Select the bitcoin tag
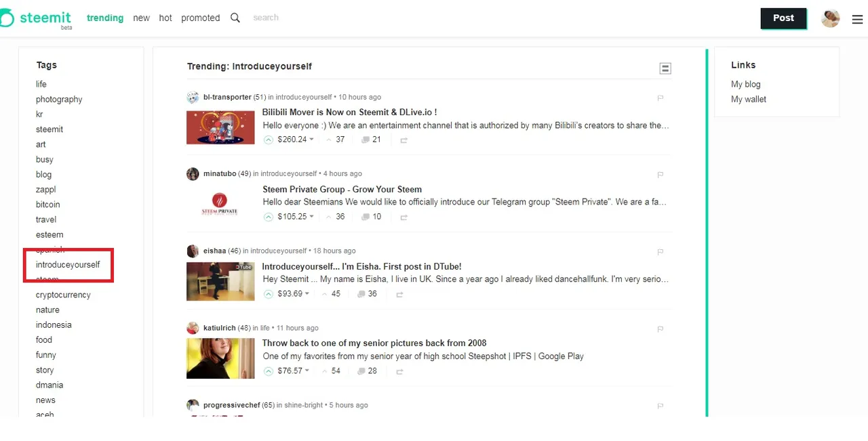The width and height of the screenshot is (868, 441). (47, 205)
